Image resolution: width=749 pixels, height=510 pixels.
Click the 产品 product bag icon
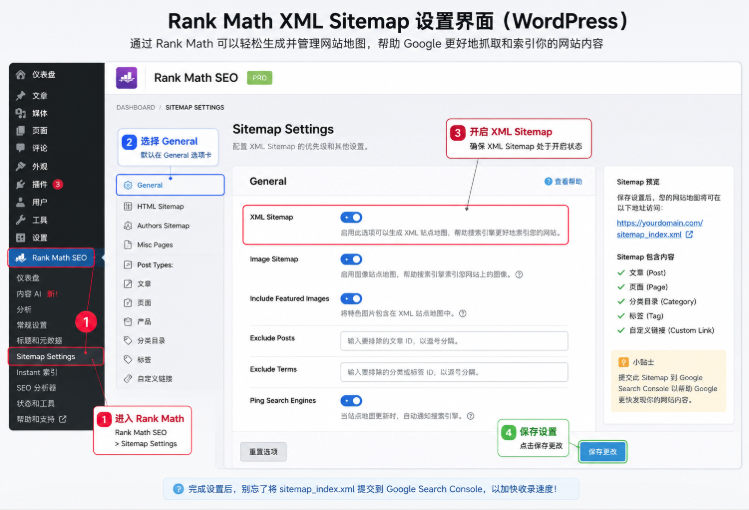128,321
